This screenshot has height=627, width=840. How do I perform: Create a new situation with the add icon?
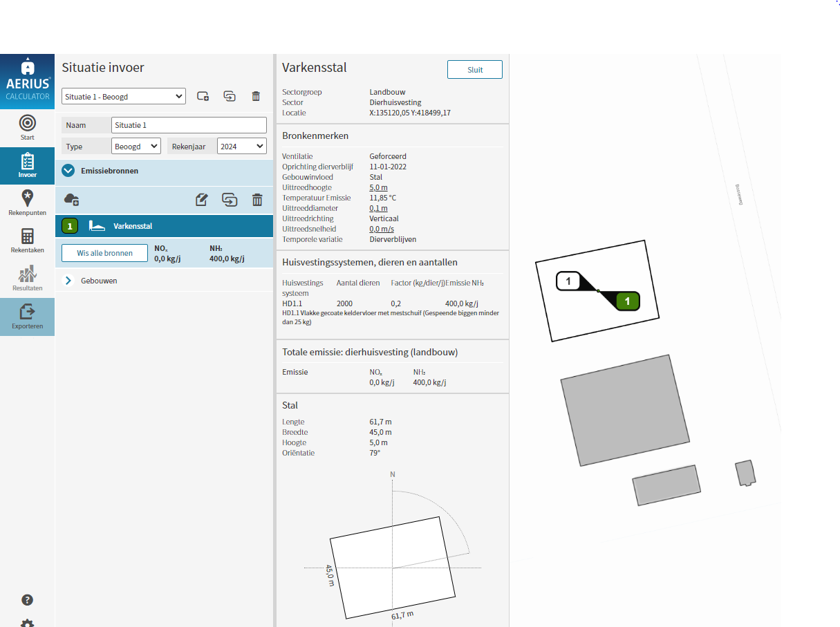203,96
